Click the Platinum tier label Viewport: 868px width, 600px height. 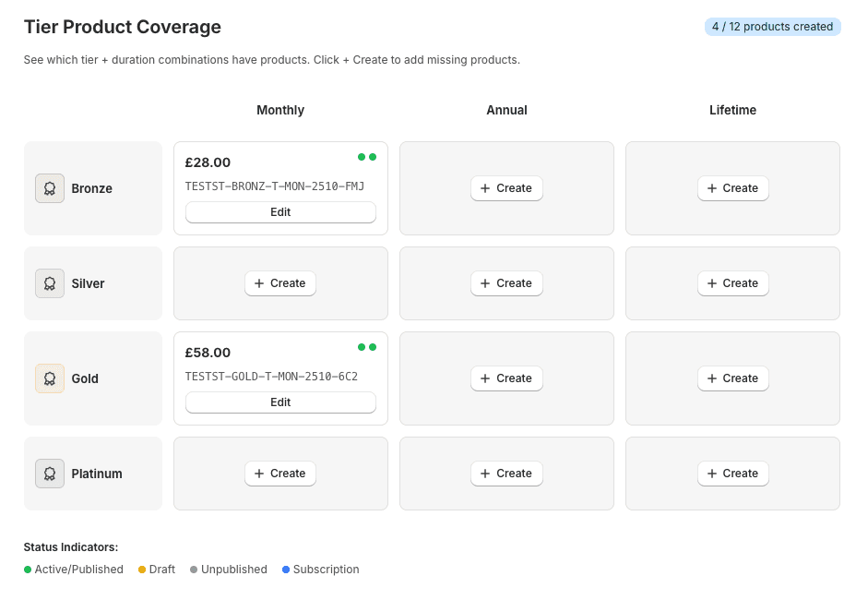point(97,474)
